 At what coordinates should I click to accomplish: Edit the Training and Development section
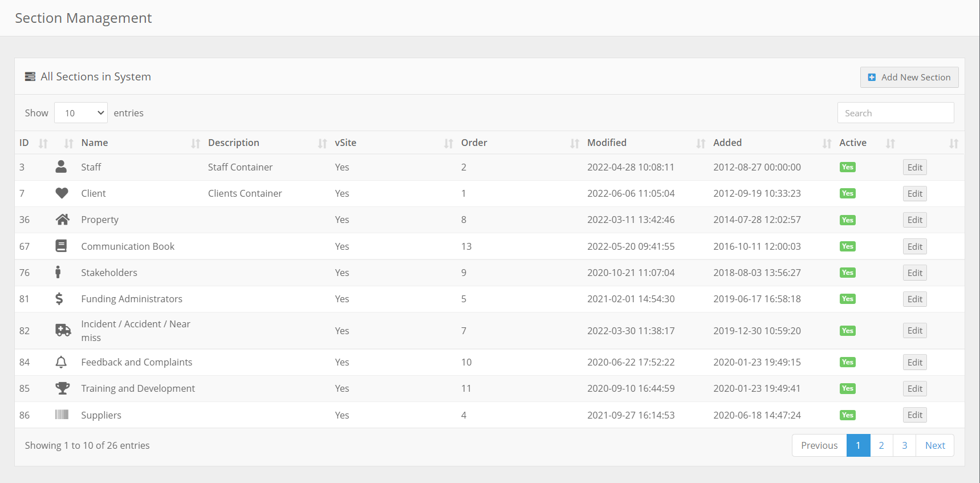pos(915,388)
